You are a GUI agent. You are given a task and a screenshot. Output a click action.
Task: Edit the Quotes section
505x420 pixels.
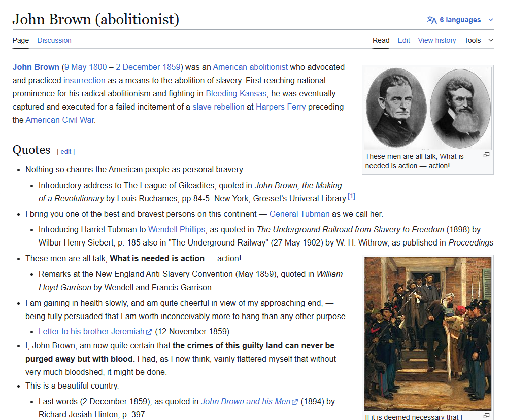coord(65,152)
